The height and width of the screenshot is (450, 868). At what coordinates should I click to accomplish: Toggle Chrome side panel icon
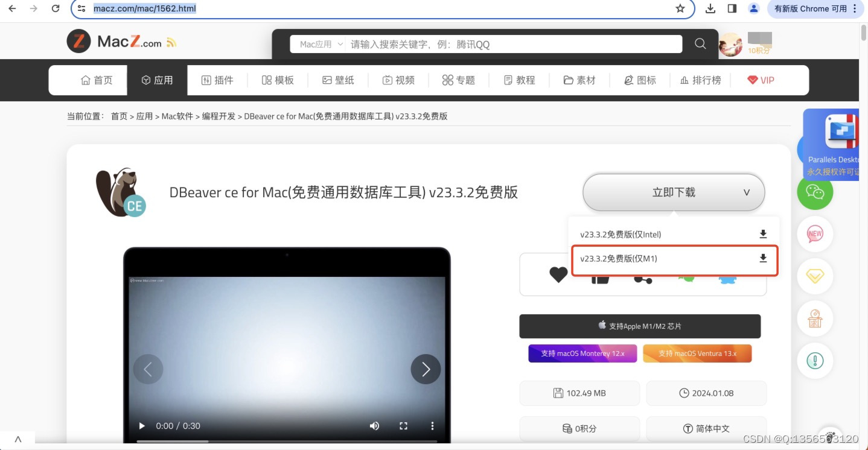732,8
